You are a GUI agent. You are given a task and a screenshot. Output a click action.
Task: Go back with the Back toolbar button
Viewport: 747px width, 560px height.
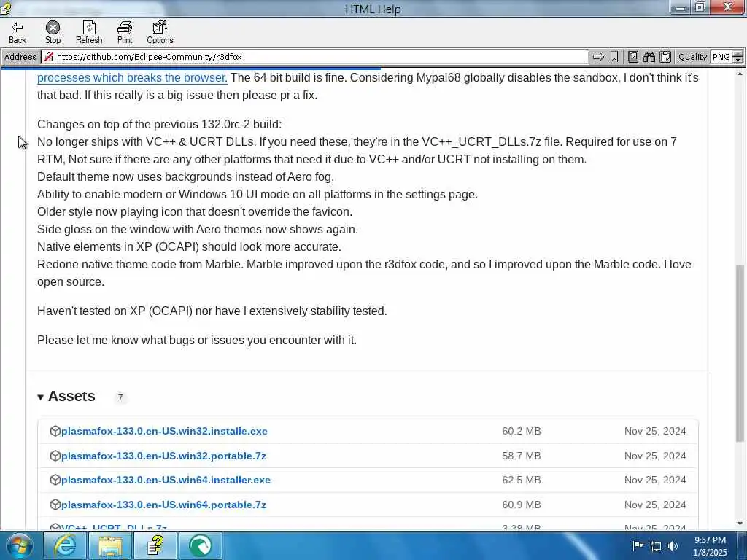click(x=18, y=33)
